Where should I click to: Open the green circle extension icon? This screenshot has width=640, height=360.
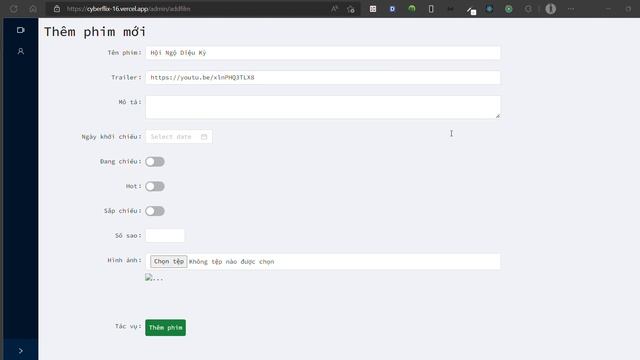tap(509, 9)
